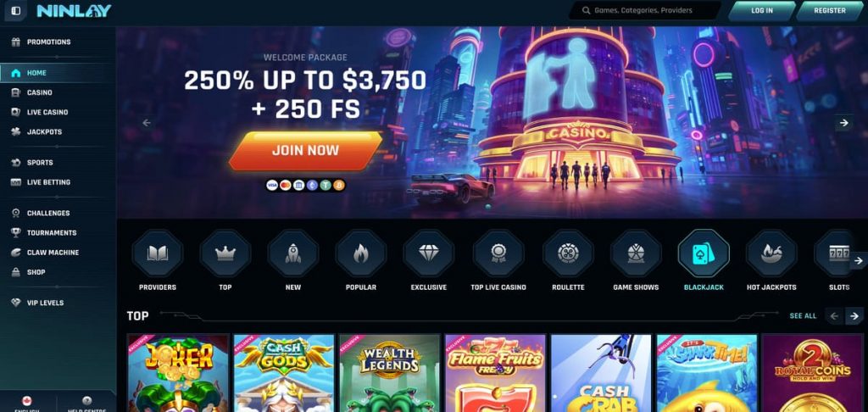
Task: Advance the banner with the right arrow
Action: pyautogui.click(x=843, y=123)
